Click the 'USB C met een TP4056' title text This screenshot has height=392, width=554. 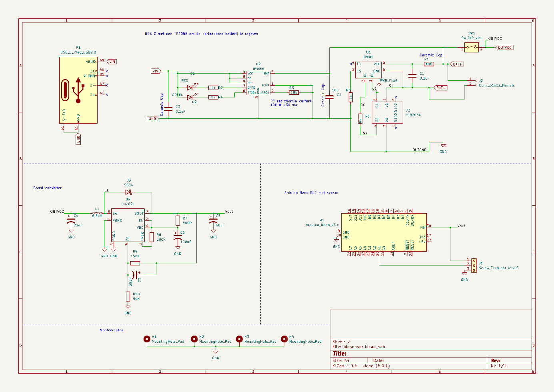click(x=201, y=34)
